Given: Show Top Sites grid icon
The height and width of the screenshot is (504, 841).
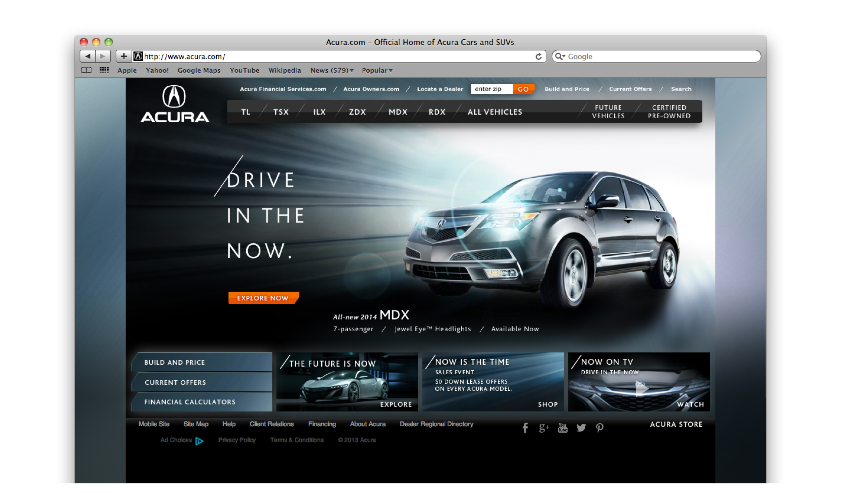Looking at the screenshot, I should (x=104, y=70).
